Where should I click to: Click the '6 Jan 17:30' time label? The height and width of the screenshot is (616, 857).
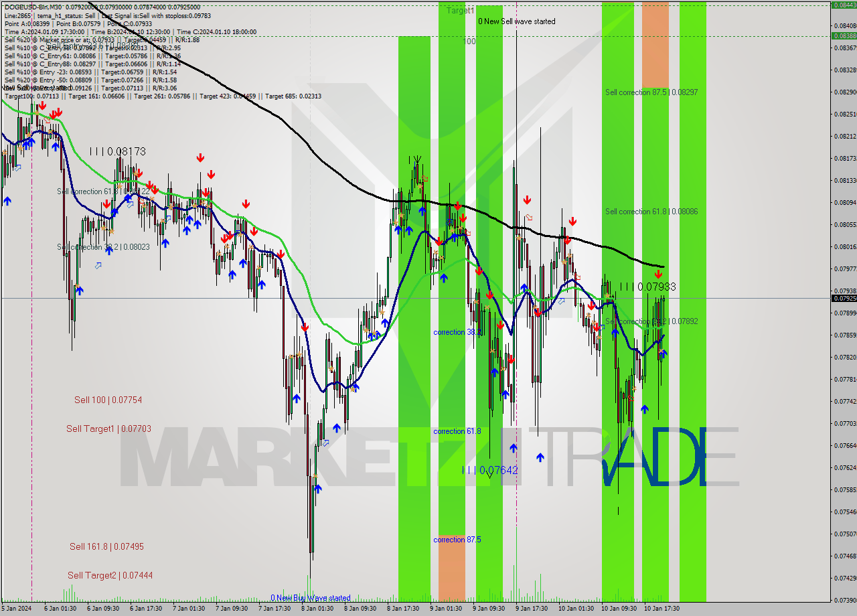pos(146,609)
